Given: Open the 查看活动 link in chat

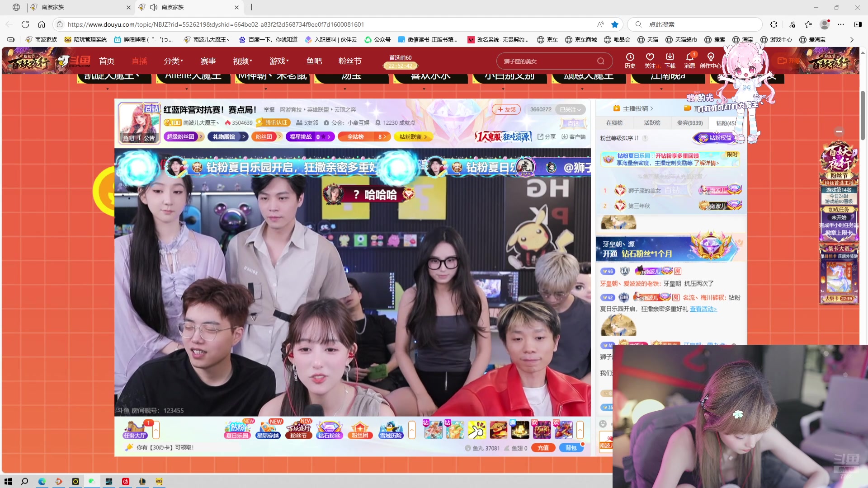Looking at the screenshot, I should click(703, 309).
